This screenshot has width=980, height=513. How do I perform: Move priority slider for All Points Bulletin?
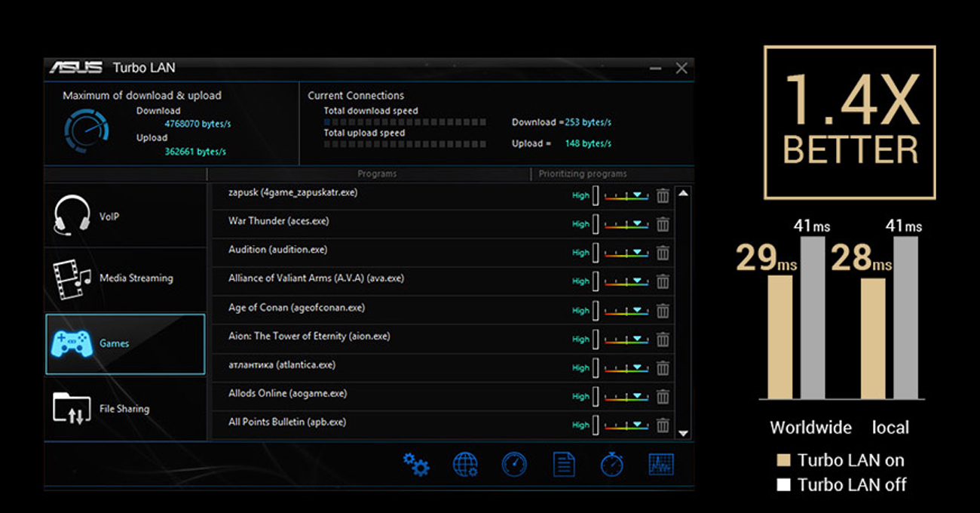coord(626,425)
